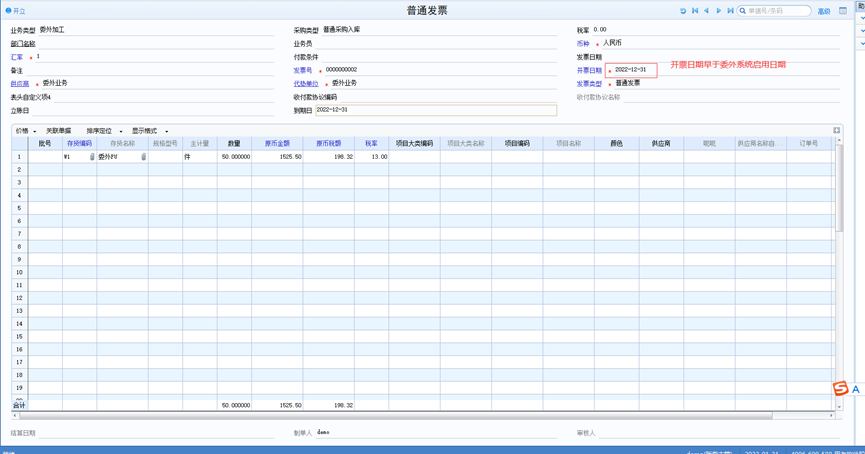
Task: Go to the previous document record
Action: pyautogui.click(x=707, y=11)
